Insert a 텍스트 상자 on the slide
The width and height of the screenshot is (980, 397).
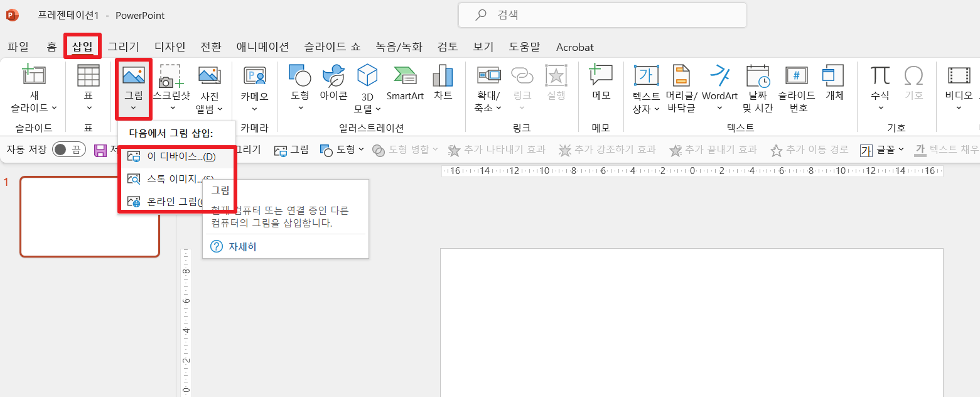click(646, 88)
